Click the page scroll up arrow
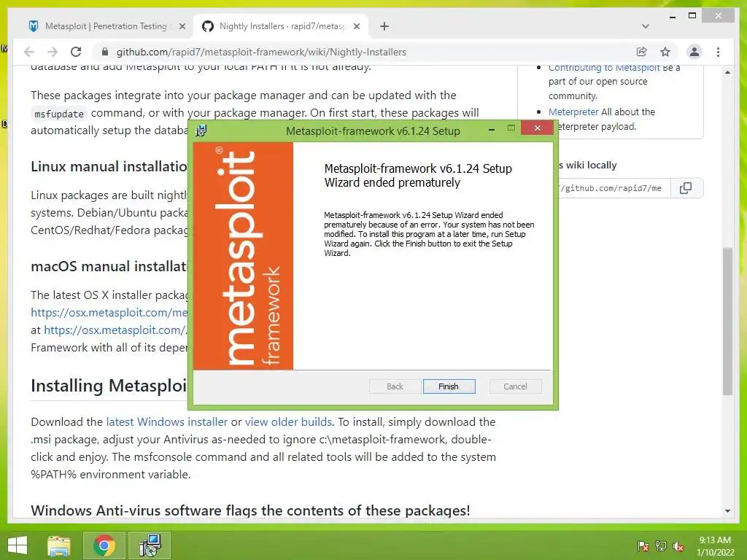Screen dimensions: 747x560 coord(727,72)
